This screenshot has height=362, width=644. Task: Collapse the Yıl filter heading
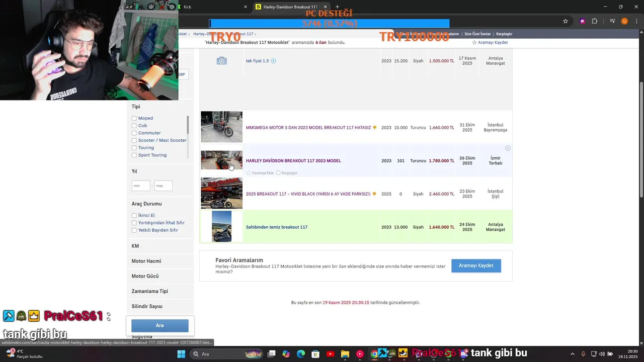[x=134, y=171]
